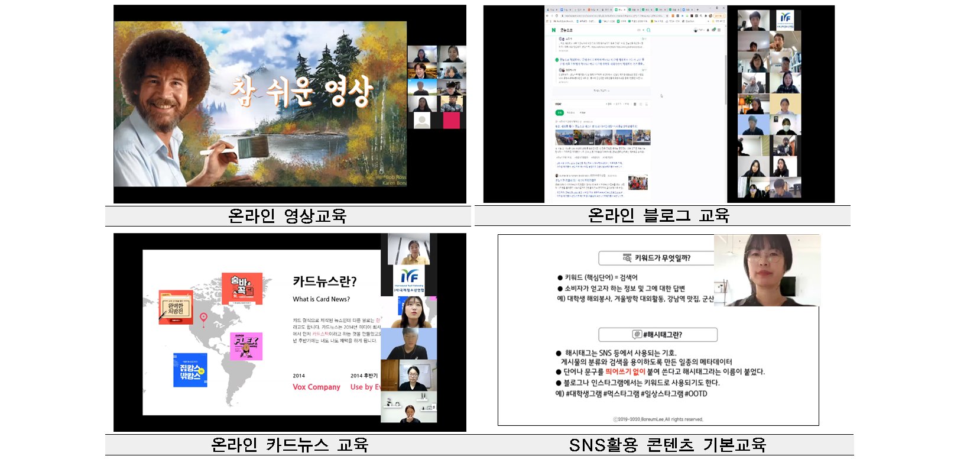The width and height of the screenshot is (980, 459).
Task: Click the pink 'FLEX' card news image
Action: pos(246,346)
